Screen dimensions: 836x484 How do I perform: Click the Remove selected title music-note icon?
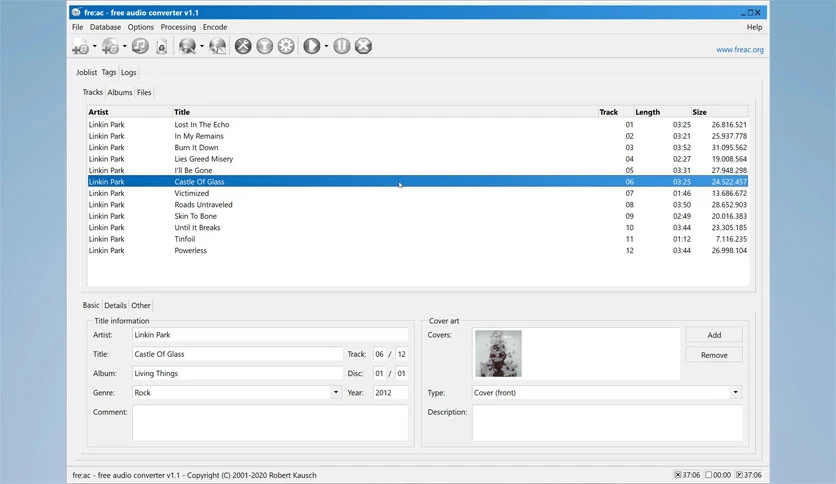coord(140,46)
